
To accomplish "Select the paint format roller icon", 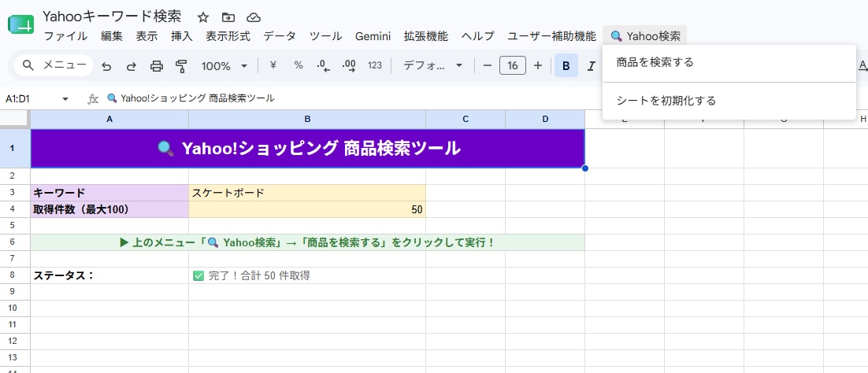I will click(181, 66).
